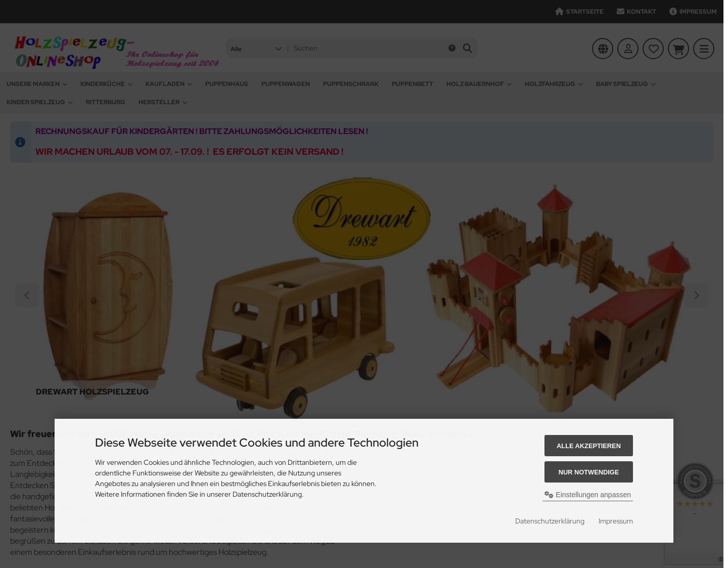Expand the Unsere Marken menu
Viewport: 728px width, 568px height.
(x=37, y=84)
